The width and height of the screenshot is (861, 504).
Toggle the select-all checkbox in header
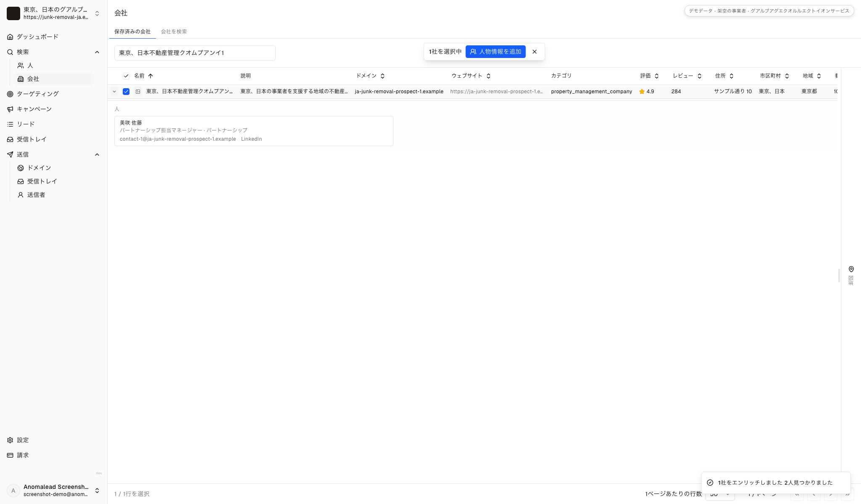pyautogui.click(x=126, y=76)
